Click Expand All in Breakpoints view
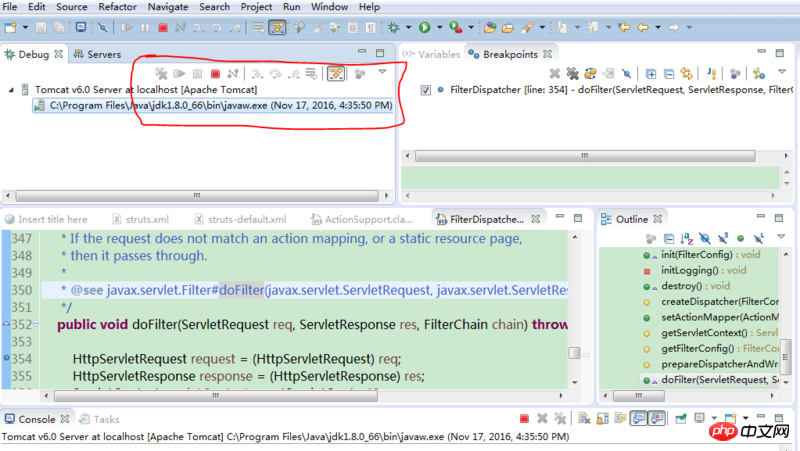Image resolution: width=800 pixels, height=451 pixels. point(651,74)
